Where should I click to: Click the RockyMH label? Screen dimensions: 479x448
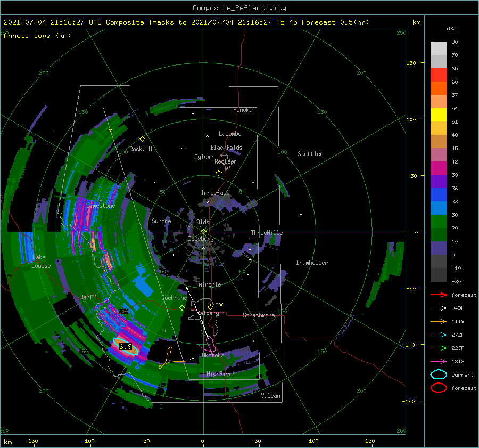click(x=141, y=149)
